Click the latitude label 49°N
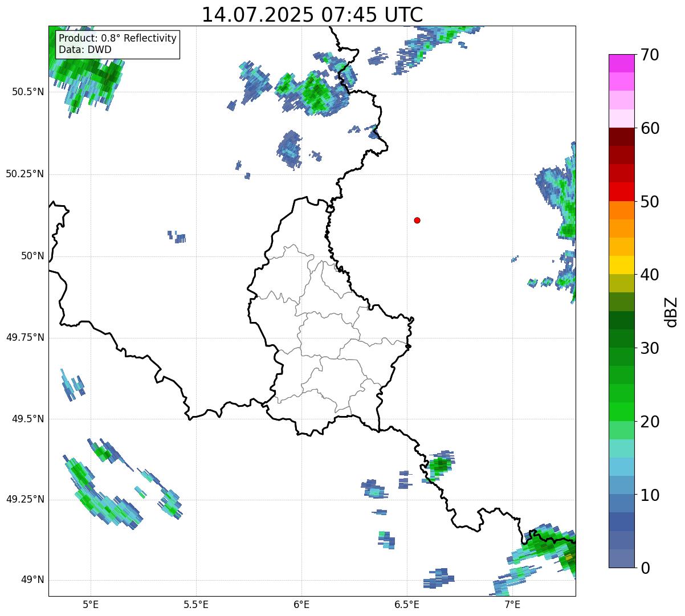The width and height of the screenshot is (685, 616). 32,580
